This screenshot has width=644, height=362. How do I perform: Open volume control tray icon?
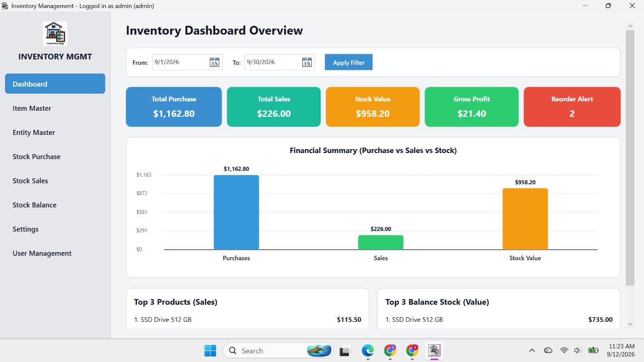pos(578,350)
